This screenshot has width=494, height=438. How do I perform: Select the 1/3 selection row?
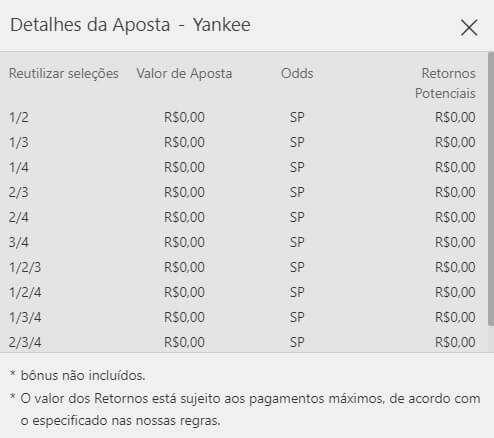pos(242,142)
